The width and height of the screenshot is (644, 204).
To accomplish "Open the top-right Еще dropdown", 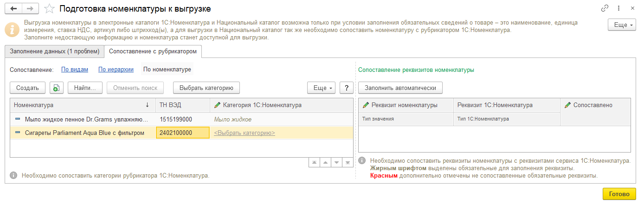I will coord(621,25).
